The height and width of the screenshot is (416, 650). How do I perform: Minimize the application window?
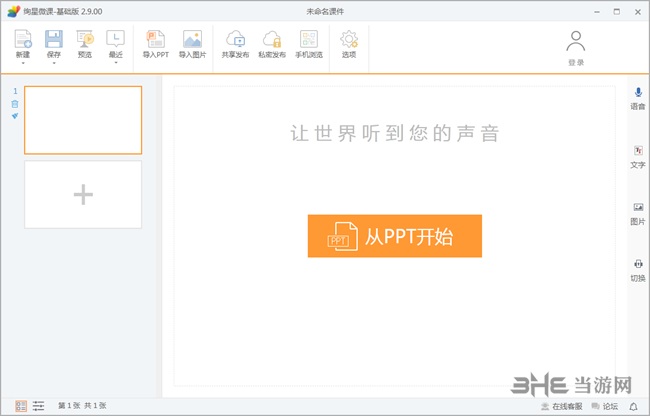[x=597, y=12]
